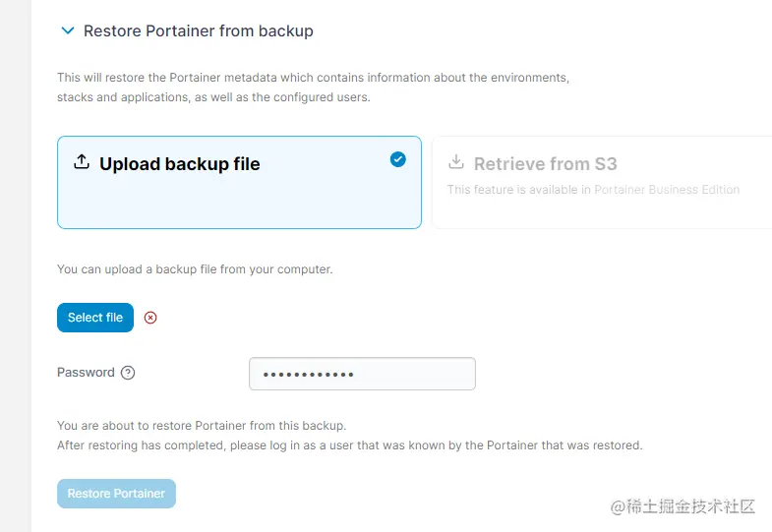
Task: Collapse the Restore Portainer from backup section
Action: click(x=67, y=31)
